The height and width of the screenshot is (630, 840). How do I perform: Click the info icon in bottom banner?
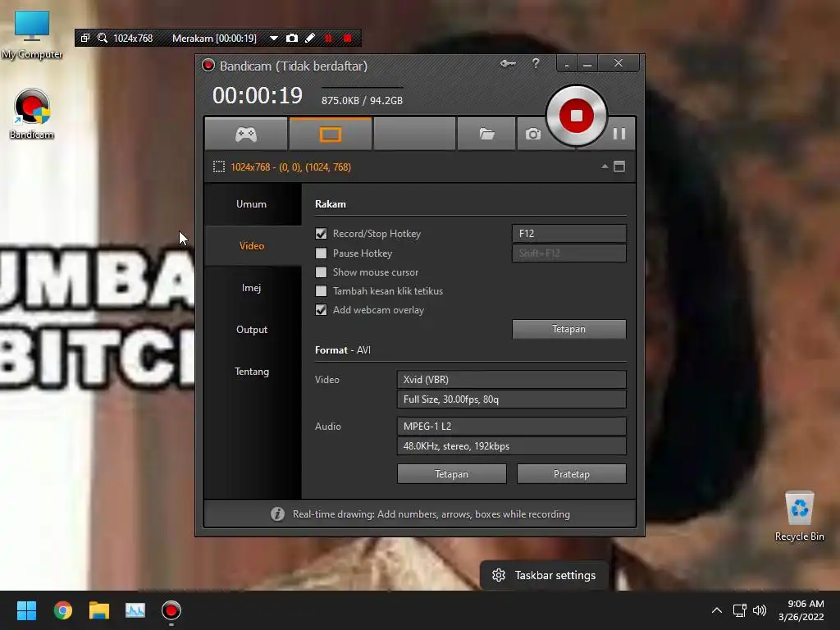point(277,514)
